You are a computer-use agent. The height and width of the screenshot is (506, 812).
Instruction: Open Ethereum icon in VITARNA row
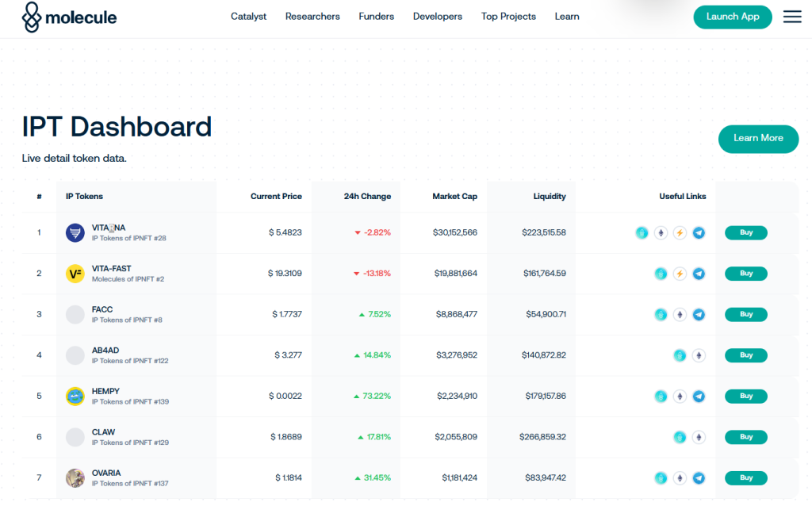(661, 233)
